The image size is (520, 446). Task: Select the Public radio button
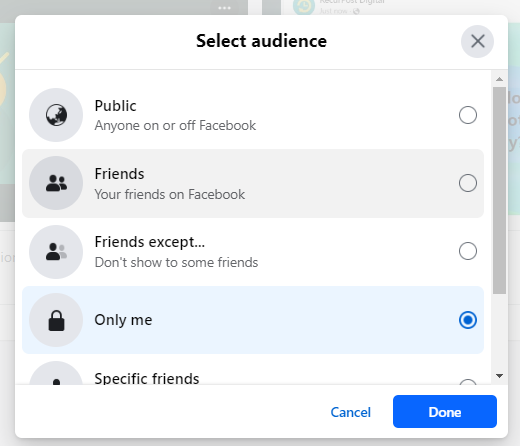(x=468, y=115)
